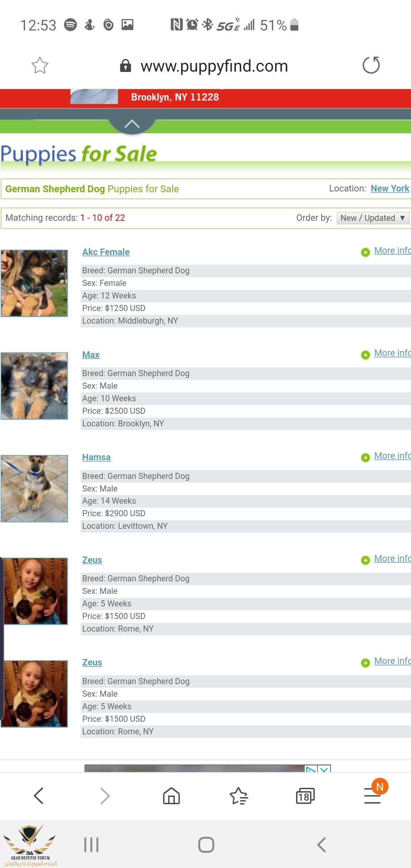This screenshot has width=411, height=868.
Task: Close the advertisement banner with X
Action: tap(324, 769)
